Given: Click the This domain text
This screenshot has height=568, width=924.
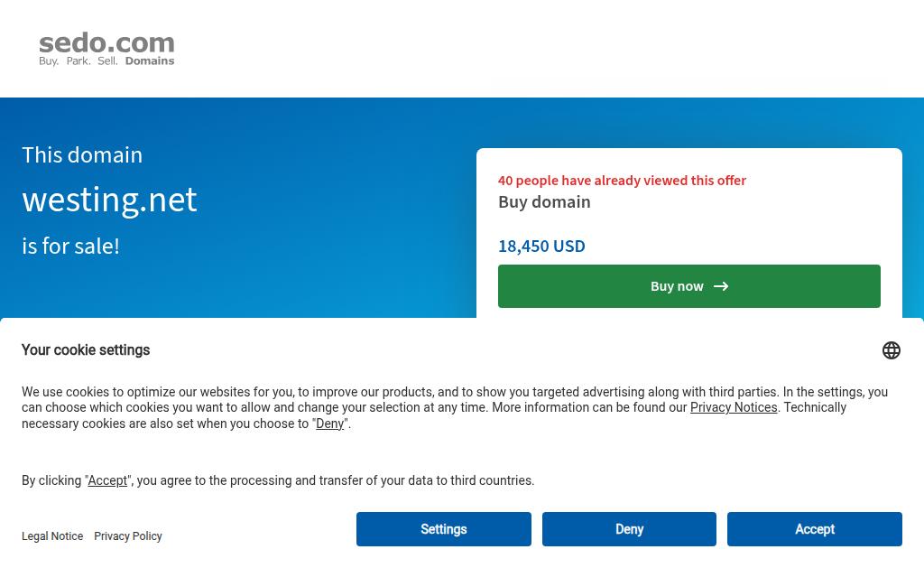Looking at the screenshot, I should coord(82,154).
